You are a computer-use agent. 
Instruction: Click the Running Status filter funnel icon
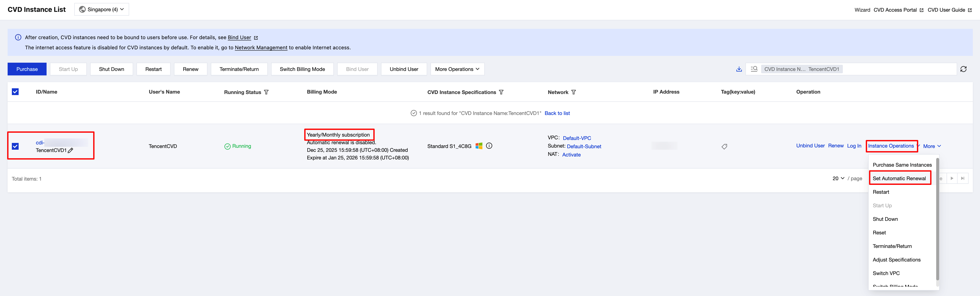coord(266,92)
